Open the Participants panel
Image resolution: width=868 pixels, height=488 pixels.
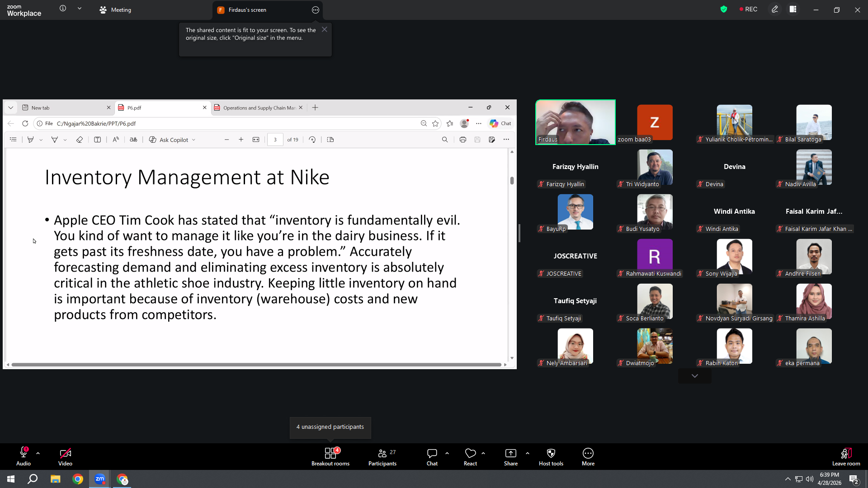[382, 457]
